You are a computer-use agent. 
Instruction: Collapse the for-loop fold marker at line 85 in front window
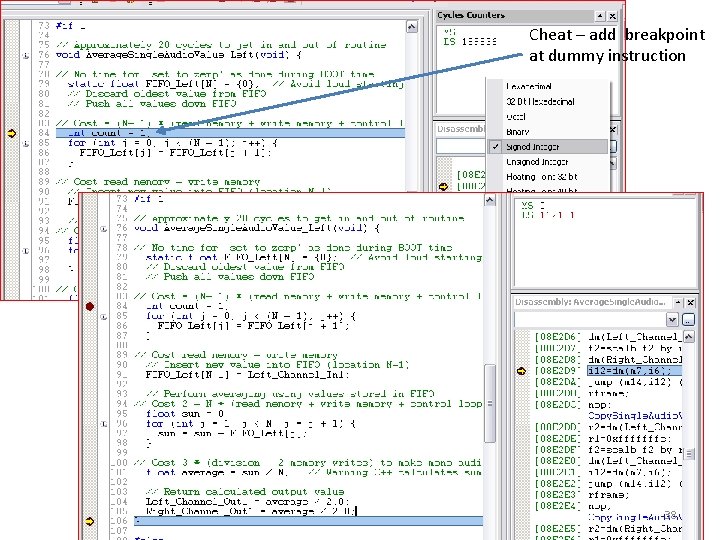pyautogui.click(x=104, y=317)
